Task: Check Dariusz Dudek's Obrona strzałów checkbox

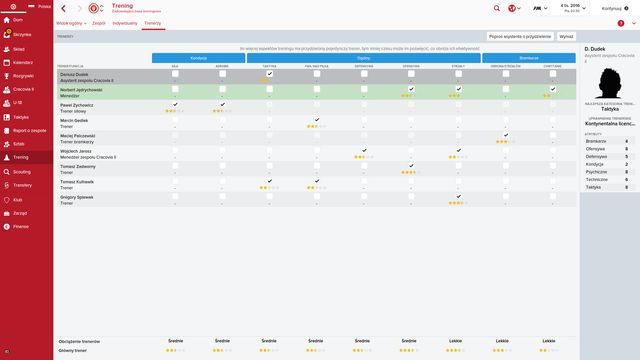Action: pos(506,74)
